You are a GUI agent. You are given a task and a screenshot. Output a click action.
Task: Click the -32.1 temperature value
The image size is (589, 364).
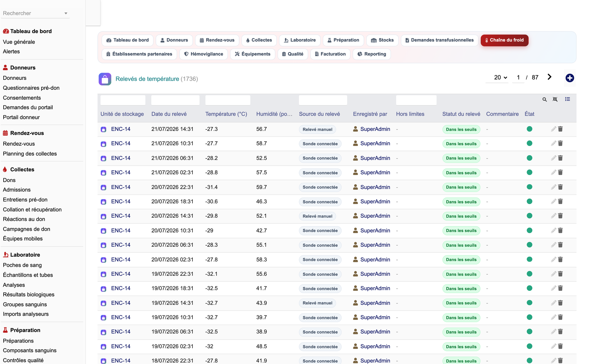(211, 274)
